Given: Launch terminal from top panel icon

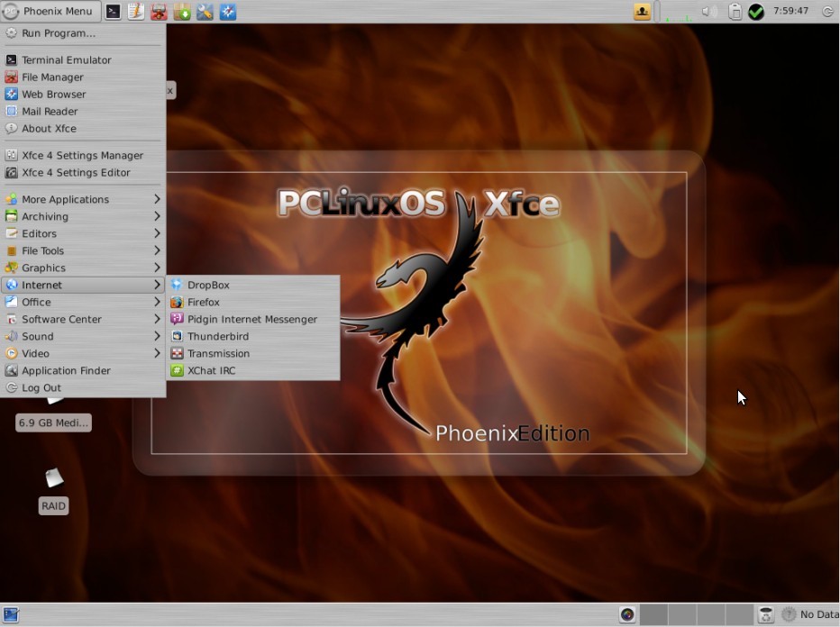Looking at the screenshot, I should [113, 11].
